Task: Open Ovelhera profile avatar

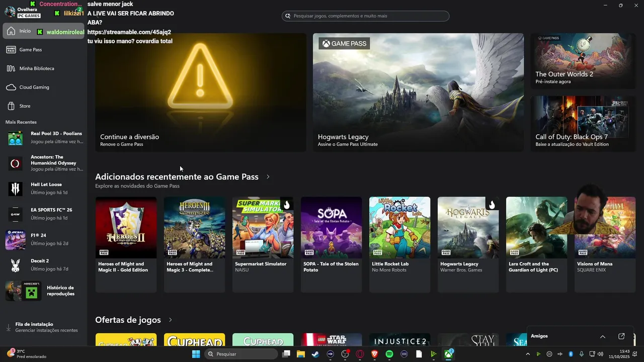Action: click(10, 12)
